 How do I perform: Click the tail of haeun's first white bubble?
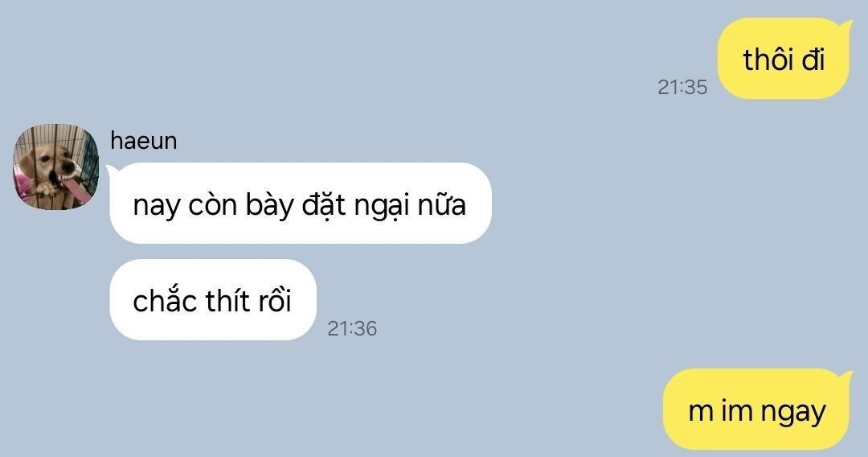tap(111, 169)
